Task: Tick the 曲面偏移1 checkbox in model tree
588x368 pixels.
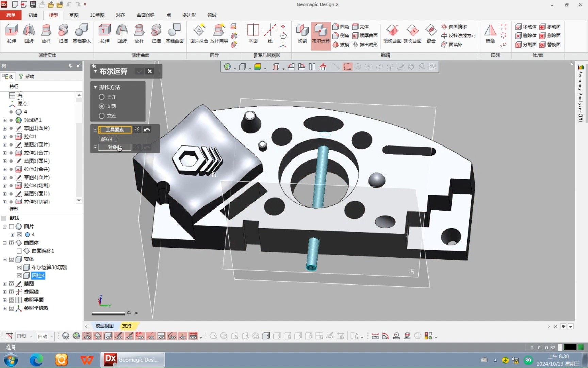Action: pos(19,251)
